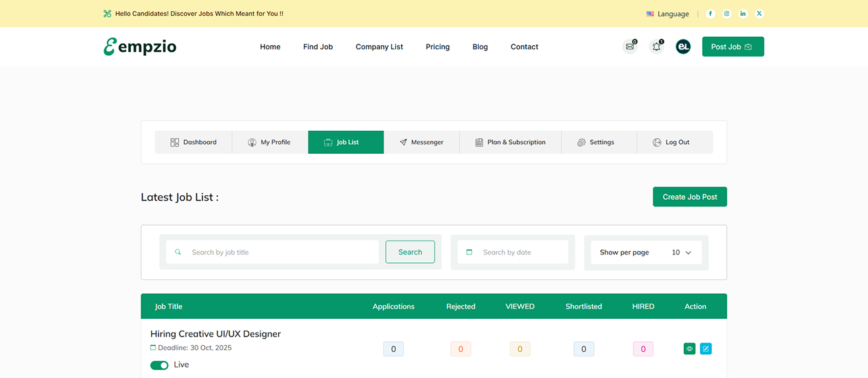The height and width of the screenshot is (378, 868).
Task: Click the HIRED count badge
Action: tap(643, 349)
